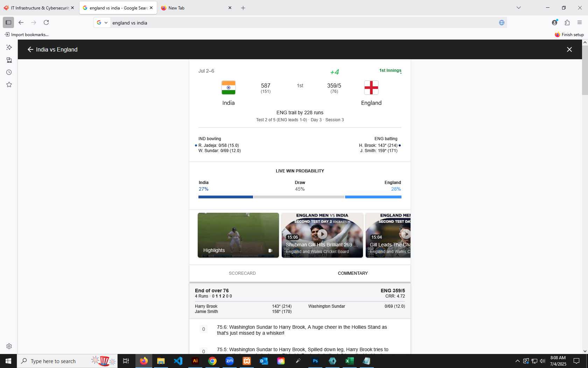
Task: Open Outlook from taskbar
Action: pos(264,361)
